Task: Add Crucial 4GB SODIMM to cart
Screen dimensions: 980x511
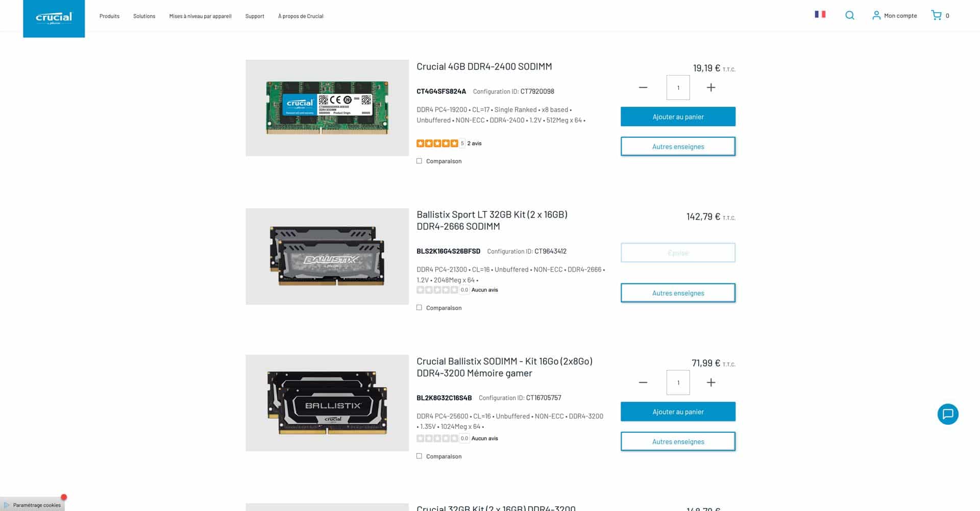Action: click(678, 117)
